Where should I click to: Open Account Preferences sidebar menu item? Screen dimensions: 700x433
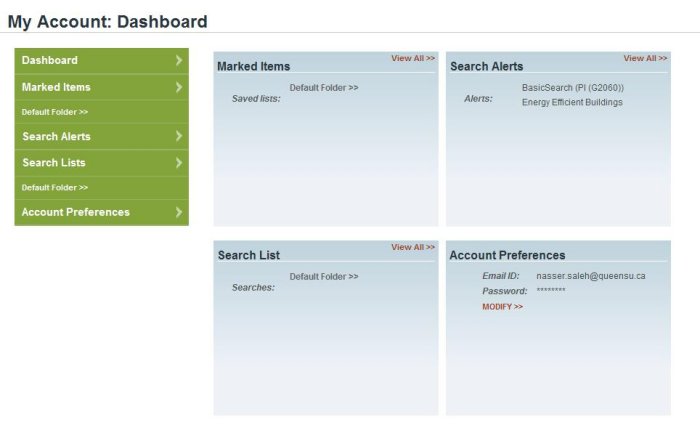102,212
